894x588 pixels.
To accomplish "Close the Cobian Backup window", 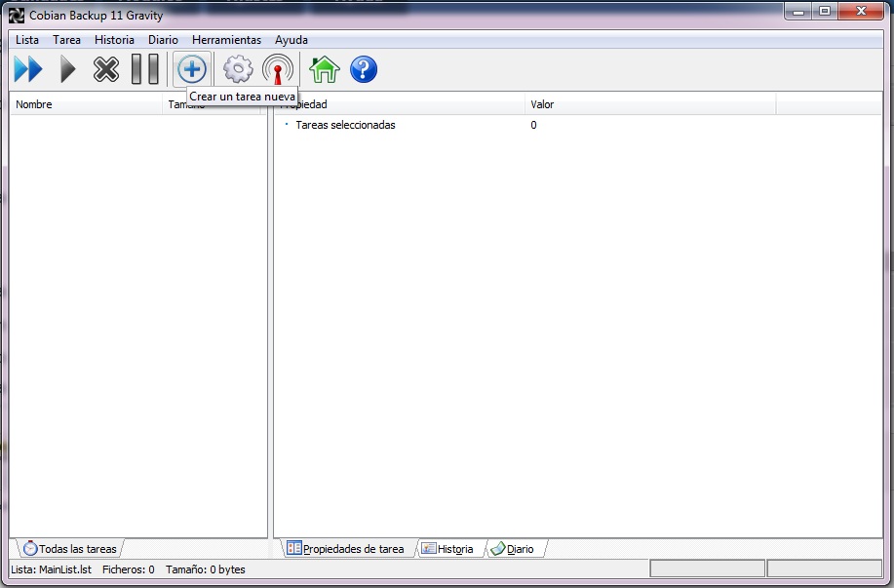I will [862, 12].
